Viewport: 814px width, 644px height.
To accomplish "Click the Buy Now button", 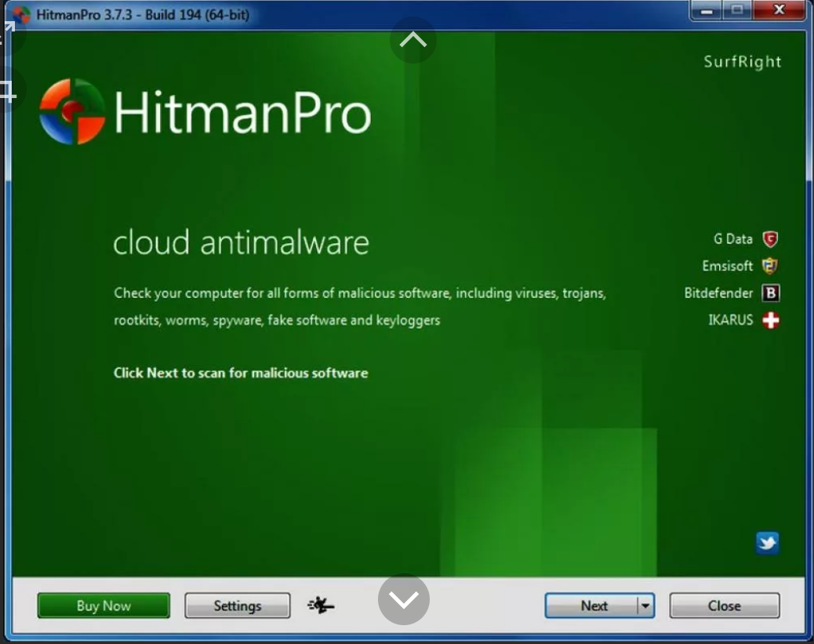I will pos(104,606).
